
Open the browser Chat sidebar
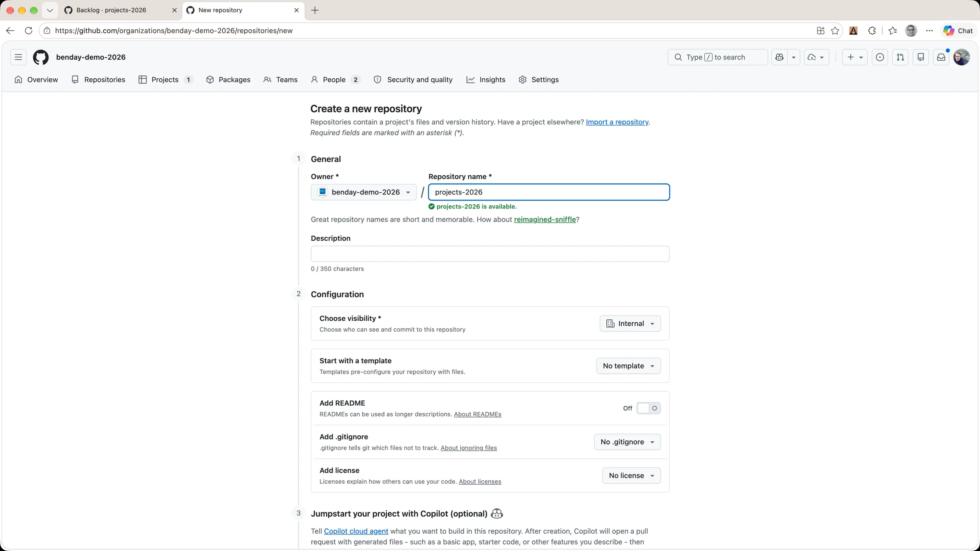pyautogui.click(x=959, y=31)
